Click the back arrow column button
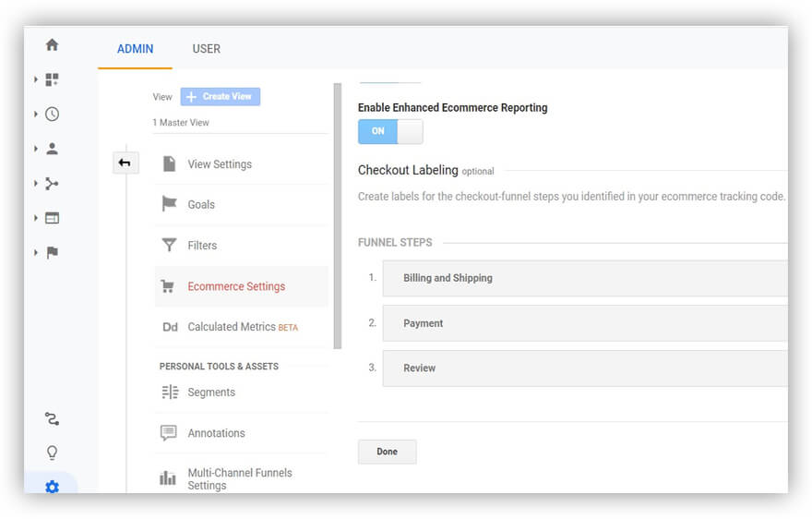Screen dimensions: 812x519 pos(125,163)
